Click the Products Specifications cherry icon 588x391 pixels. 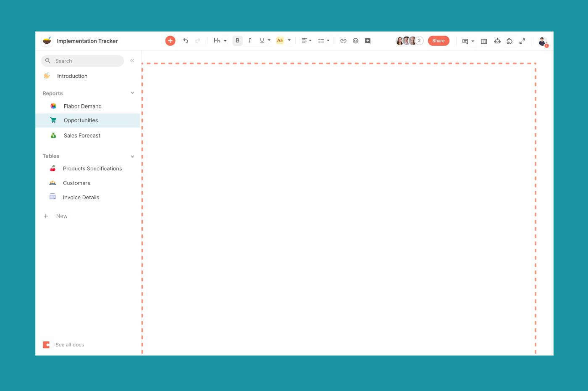coord(53,169)
